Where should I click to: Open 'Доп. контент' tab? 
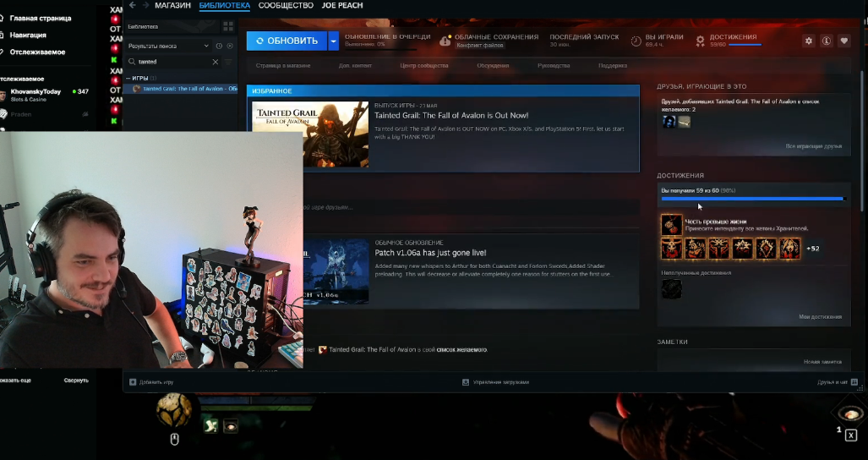tap(355, 65)
